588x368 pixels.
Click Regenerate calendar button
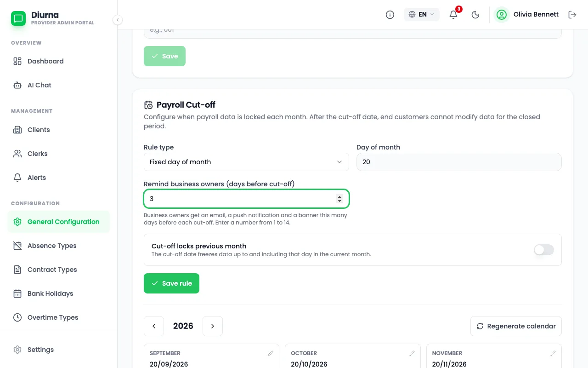click(516, 326)
